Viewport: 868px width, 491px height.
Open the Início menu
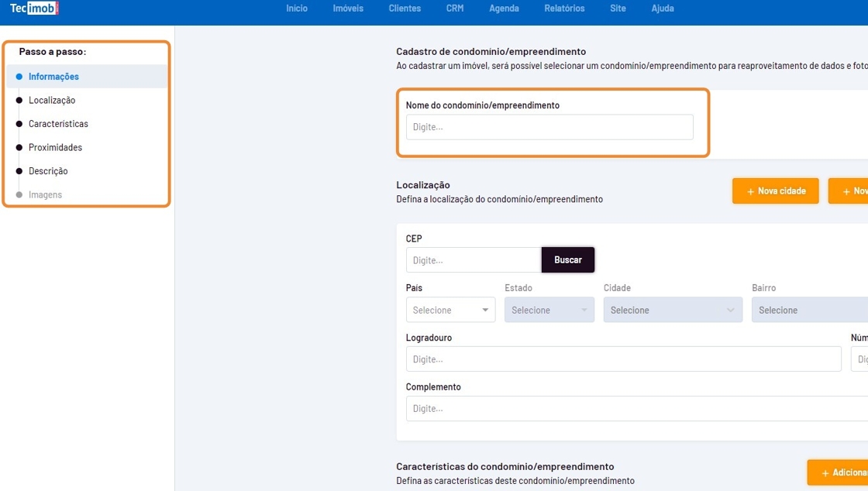(297, 9)
